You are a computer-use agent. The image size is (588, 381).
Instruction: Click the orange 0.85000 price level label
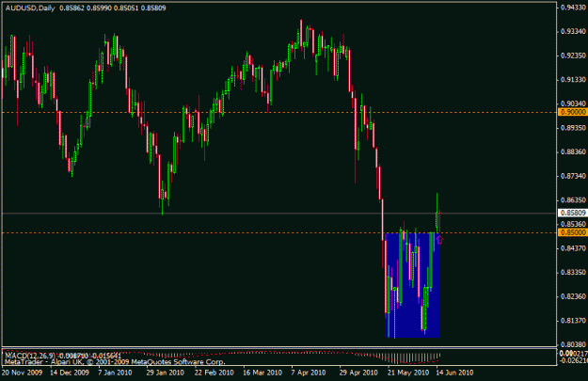coord(573,232)
